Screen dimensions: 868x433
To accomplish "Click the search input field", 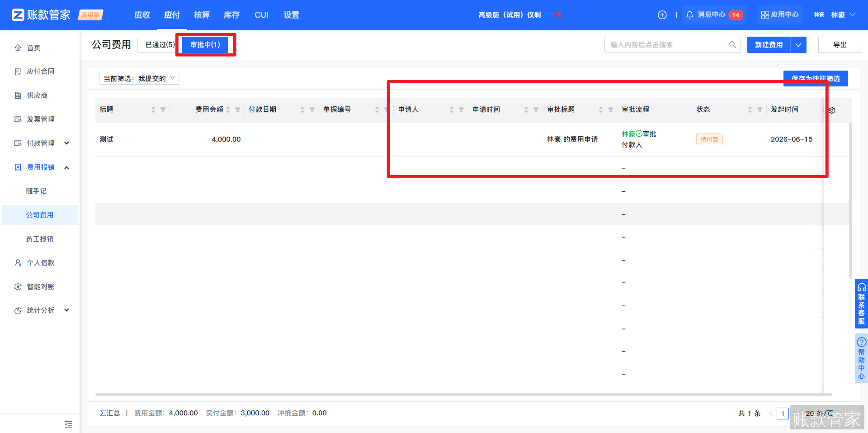I will coord(665,45).
